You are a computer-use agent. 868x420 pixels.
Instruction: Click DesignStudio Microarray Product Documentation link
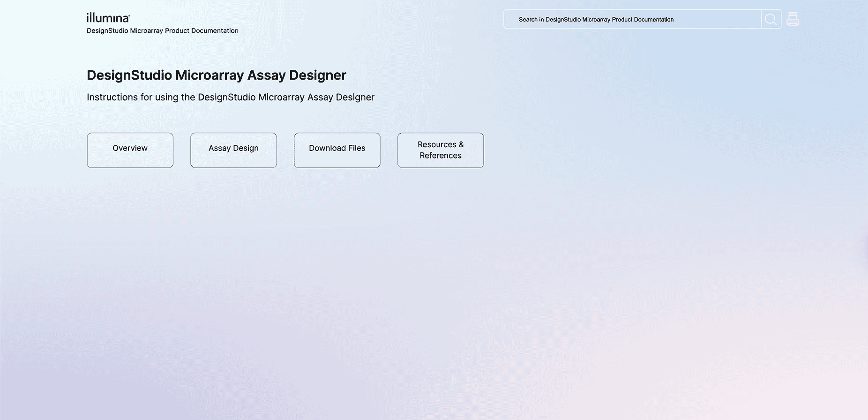[163, 31]
